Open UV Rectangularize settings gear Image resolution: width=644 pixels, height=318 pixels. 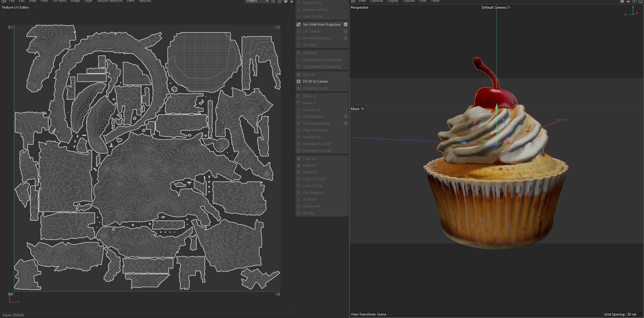click(x=345, y=123)
